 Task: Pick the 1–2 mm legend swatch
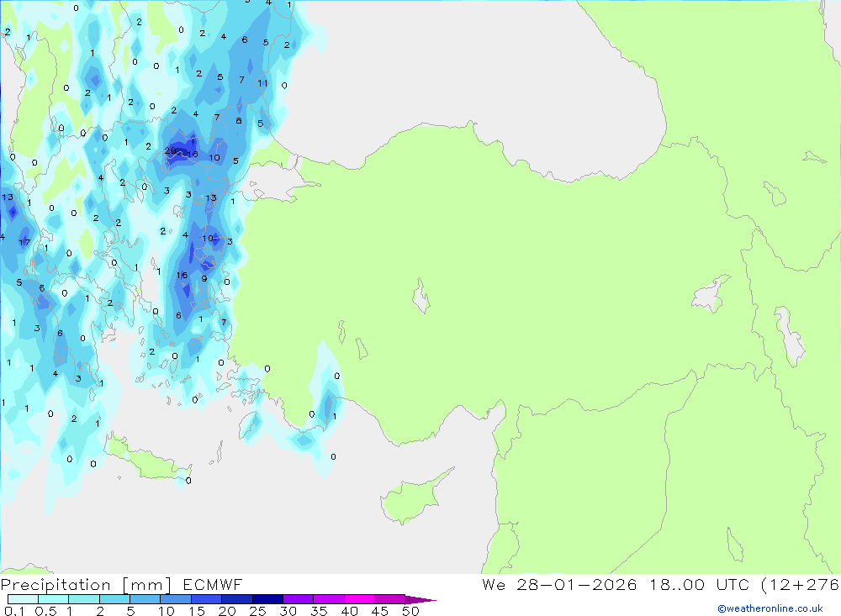click(84, 599)
